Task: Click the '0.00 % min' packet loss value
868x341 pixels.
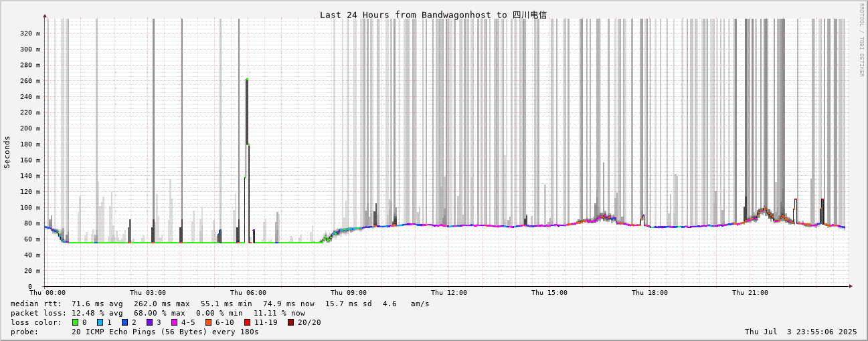Action: 220,313
